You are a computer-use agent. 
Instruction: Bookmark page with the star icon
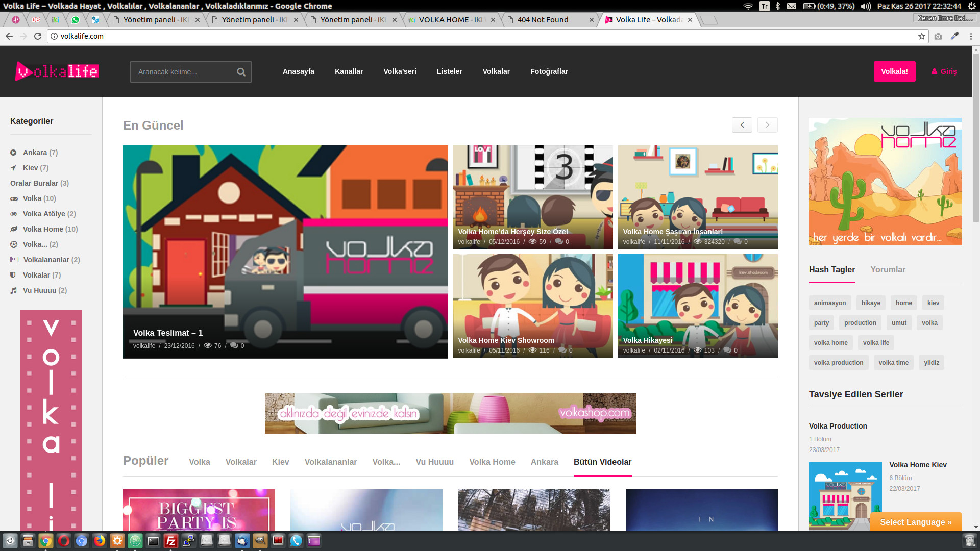pyautogui.click(x=922, y=36)
